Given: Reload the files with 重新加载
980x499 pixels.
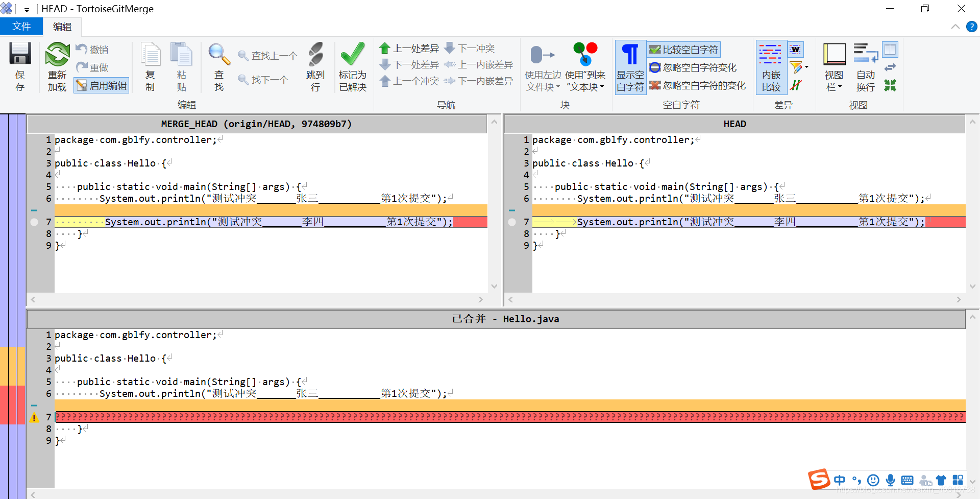Looking at the screenshot, I should (57, 66).
